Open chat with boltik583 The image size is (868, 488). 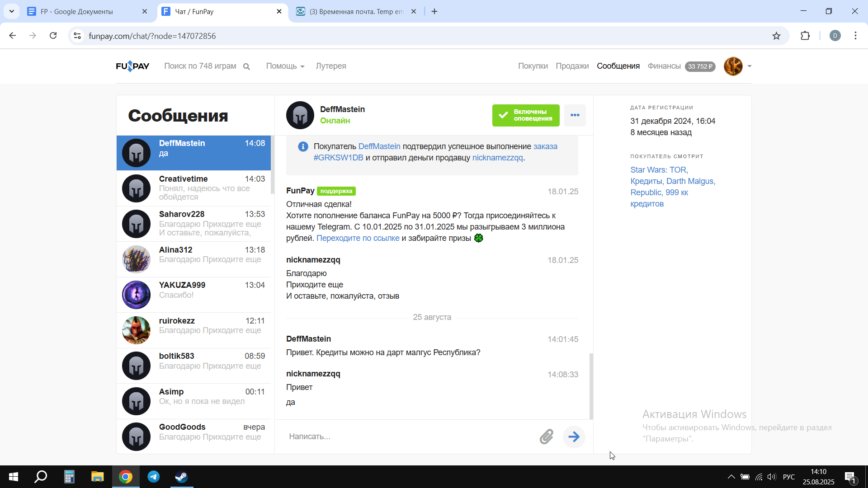coord(194,366)
